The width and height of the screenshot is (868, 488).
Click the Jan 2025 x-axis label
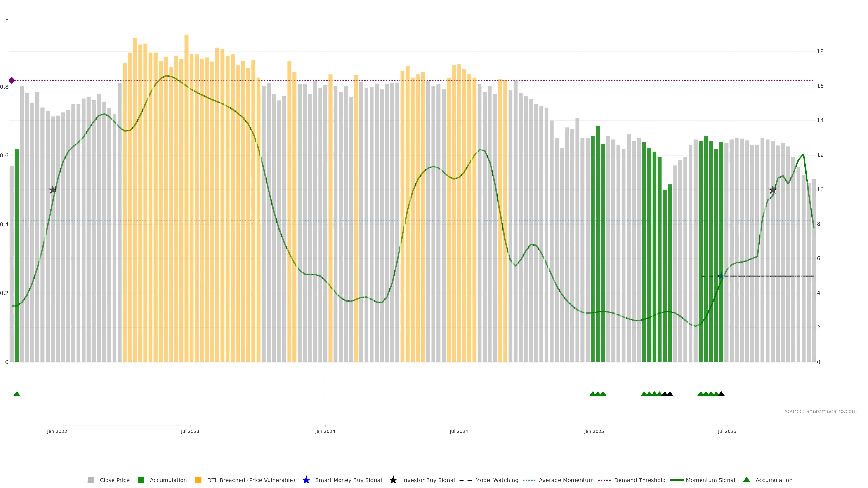coord(594,431)
